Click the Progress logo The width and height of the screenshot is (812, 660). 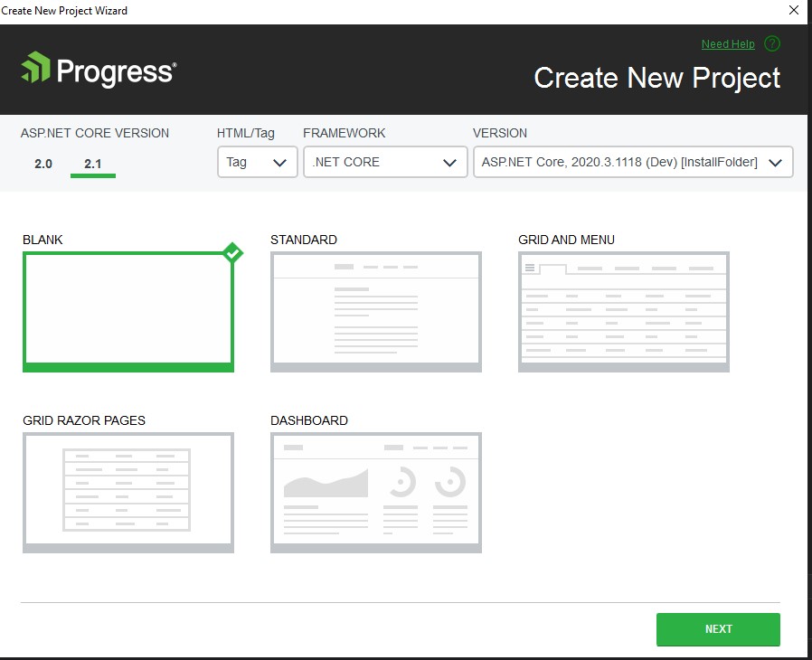[99, 70]
